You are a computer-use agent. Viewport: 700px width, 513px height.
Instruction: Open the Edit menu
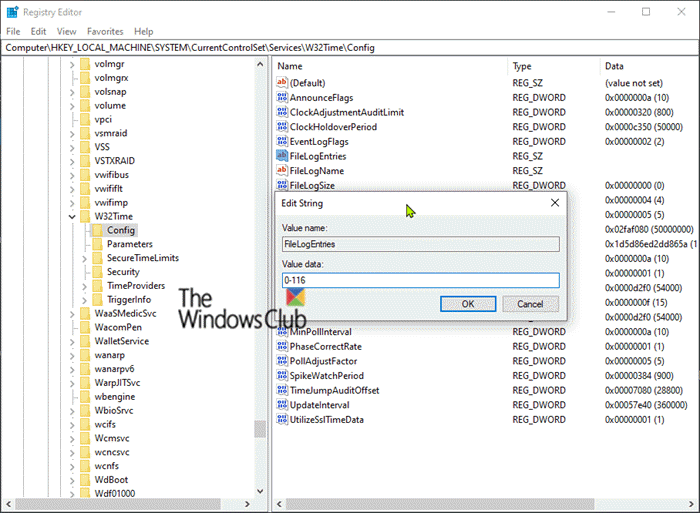(x=38, y=31)
